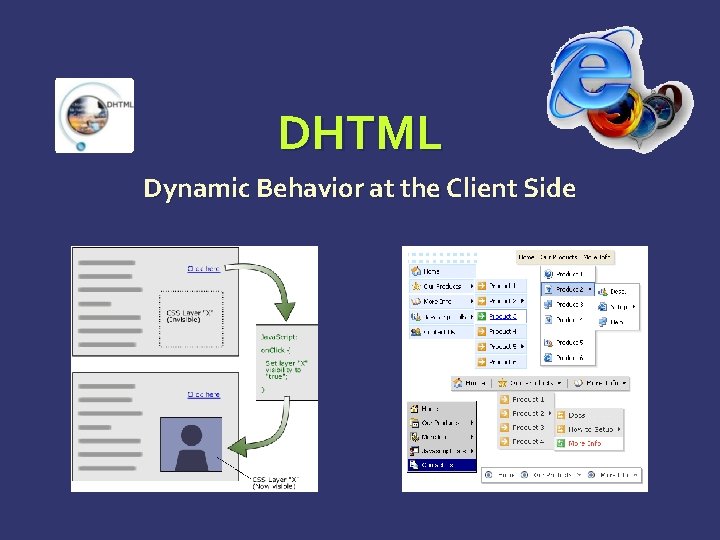Expand More Info arrow in light blue menu
Screen dimensions: 720x540
click(x=472, y=301)
